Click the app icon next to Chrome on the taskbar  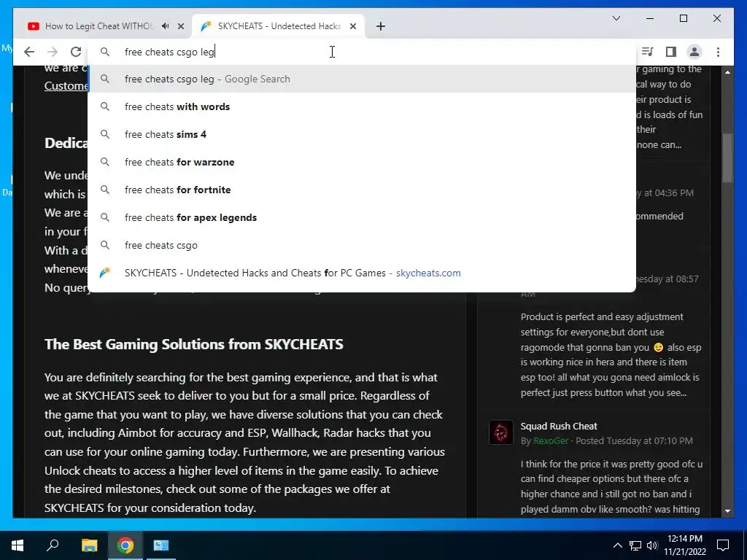161,545
